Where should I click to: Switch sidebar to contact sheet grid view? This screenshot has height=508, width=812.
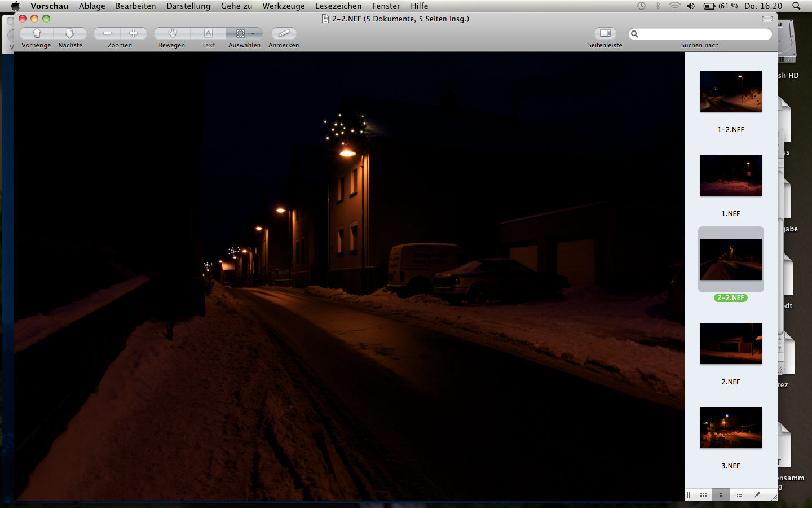(703, 495)
